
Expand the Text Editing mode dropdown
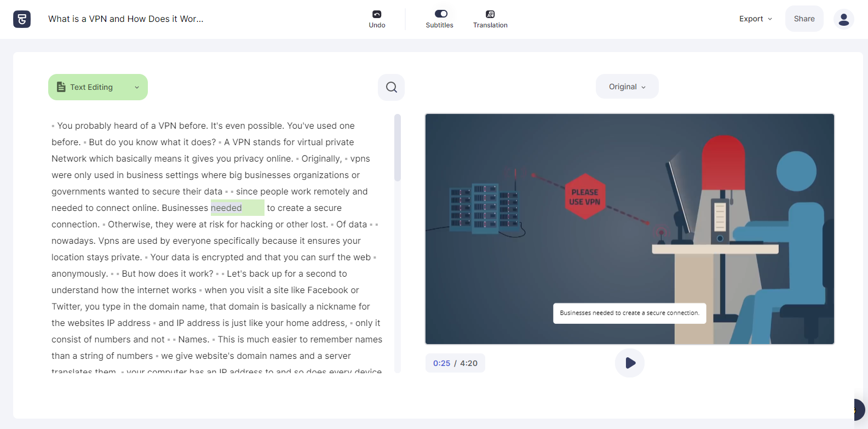pos(98,87)
